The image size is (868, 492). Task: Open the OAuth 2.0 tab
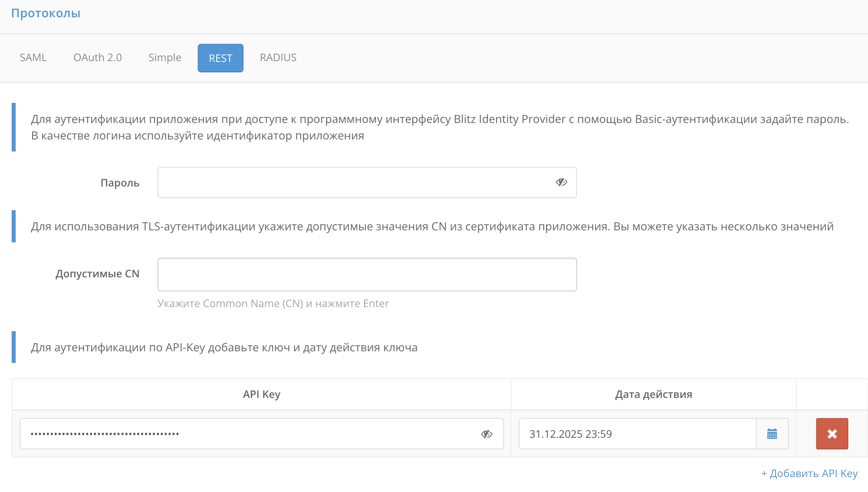coord(98,57)
